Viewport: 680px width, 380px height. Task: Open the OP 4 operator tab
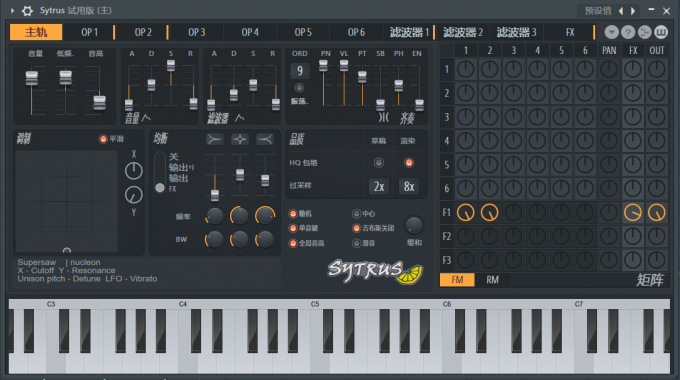(x=250, y=32)
